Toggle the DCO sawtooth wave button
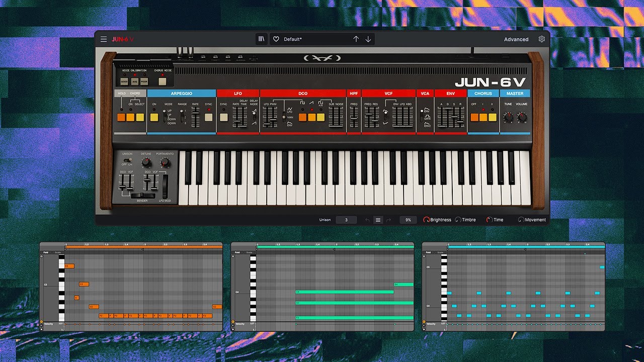Viewport: 644px width, 362px height. click(311, 118)
